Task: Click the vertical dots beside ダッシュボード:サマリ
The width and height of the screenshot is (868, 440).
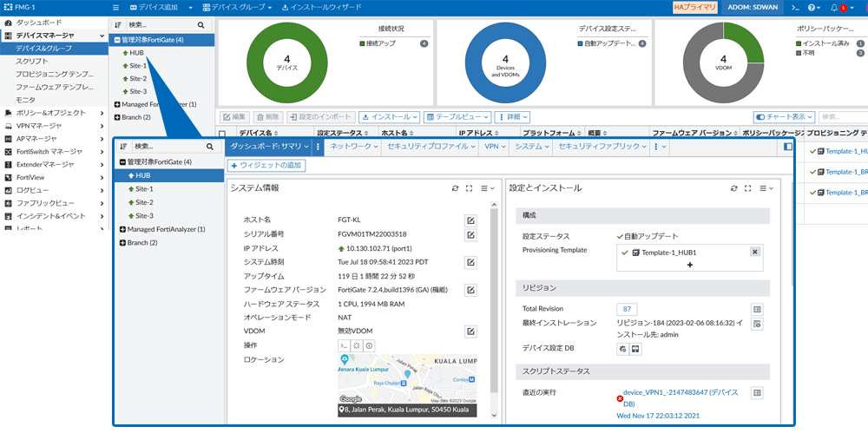Action: 318,147
